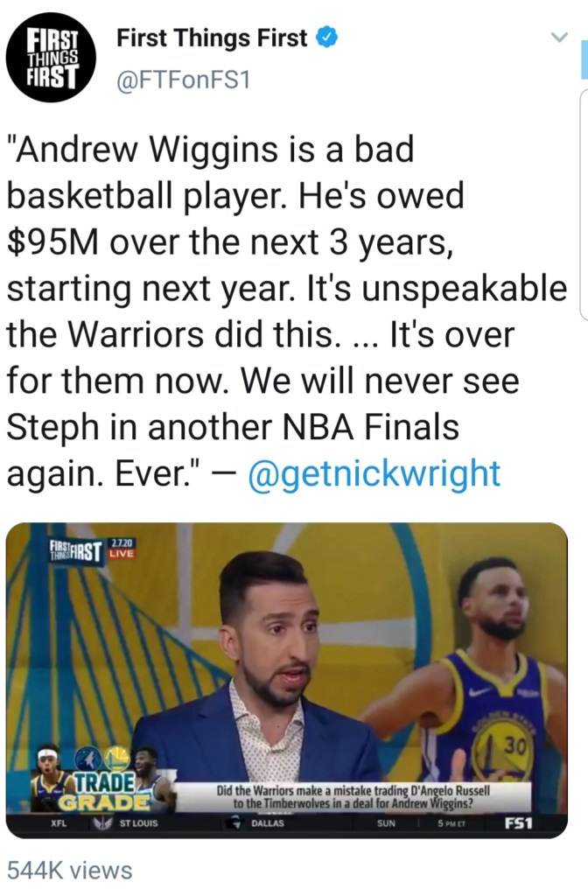588x896 pixels.
Task: Open the First Things First display name
Action: pyautogui.click(x=212, y=38)
